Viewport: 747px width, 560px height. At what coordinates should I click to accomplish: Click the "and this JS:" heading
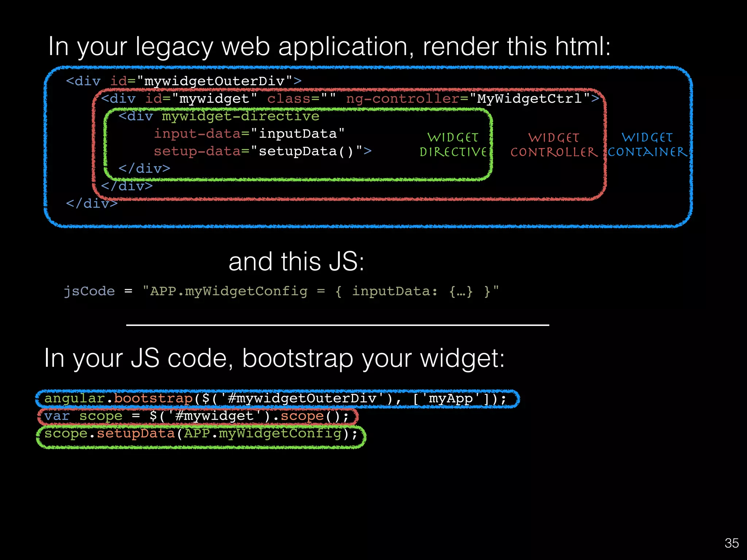(296, 262)
